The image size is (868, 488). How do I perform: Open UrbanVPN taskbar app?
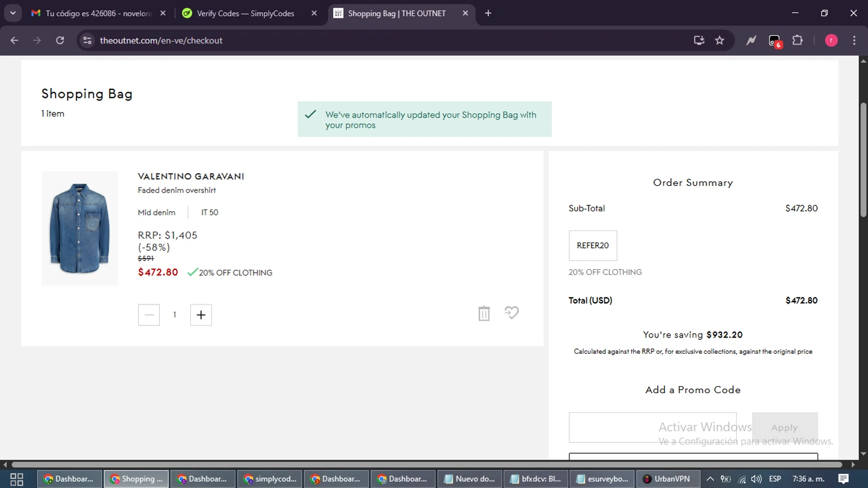[667, 479]
